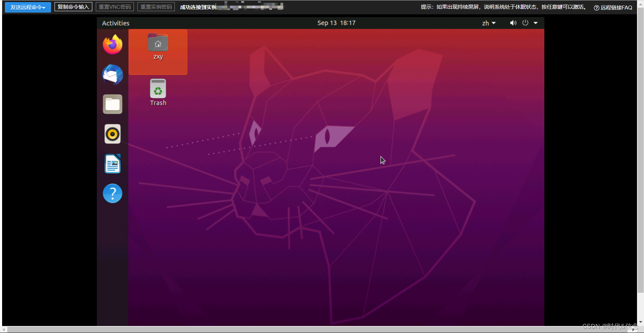Image resolution: width=644 pixels, height=333 pixels.
Task: Click the vertical scrollbar down arrow
Action: 641,322
